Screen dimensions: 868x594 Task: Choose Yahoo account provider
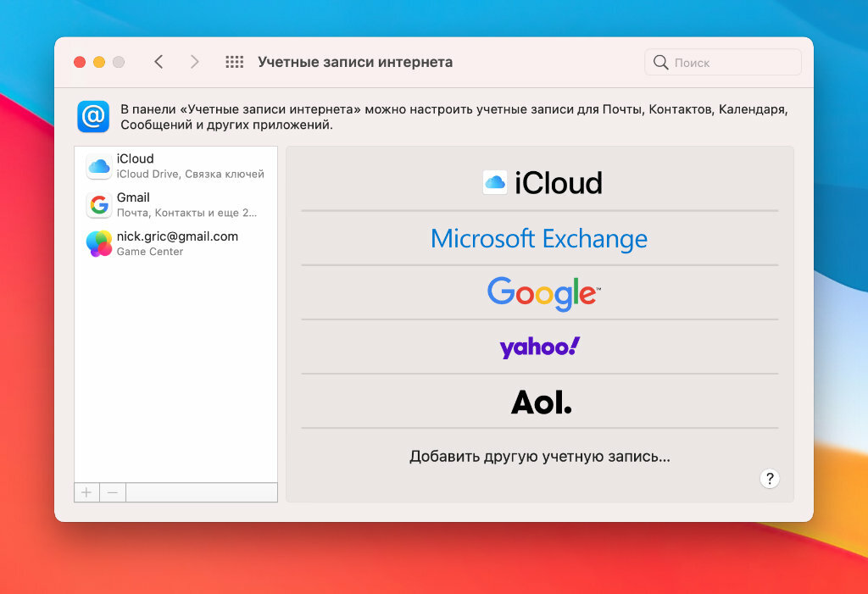coord(540,347)
